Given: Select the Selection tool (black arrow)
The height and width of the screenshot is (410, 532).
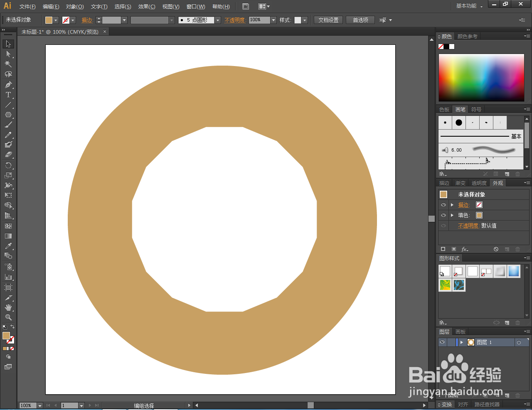Looking at the screenshot, I should (8, 44).
